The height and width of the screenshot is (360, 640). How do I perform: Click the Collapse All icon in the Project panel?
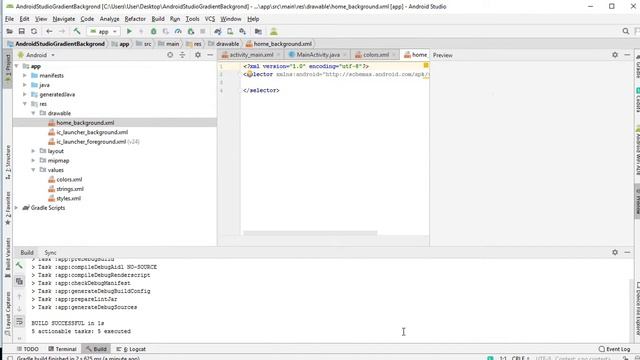(182, 55)
